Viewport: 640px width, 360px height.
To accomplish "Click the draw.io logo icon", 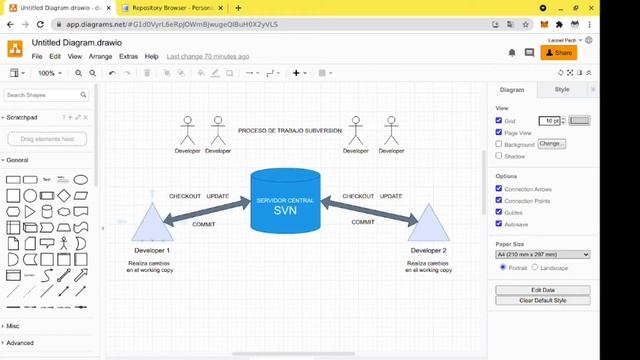I will pyautogui.click(x=15, y=49).
